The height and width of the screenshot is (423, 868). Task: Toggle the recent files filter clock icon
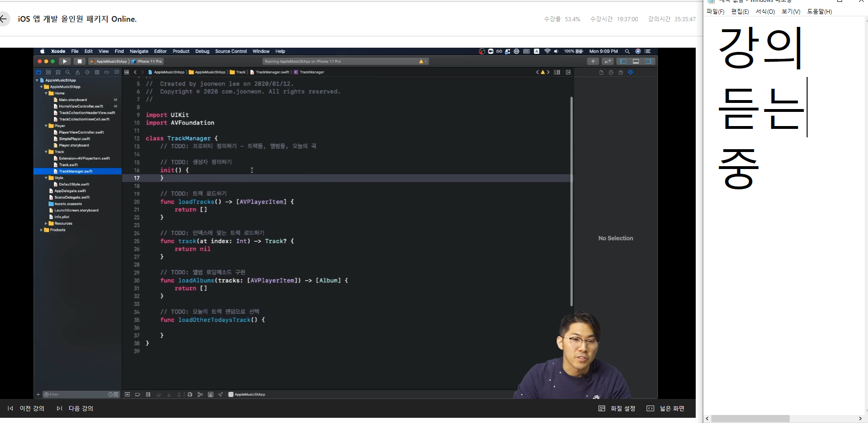(110, 395)
